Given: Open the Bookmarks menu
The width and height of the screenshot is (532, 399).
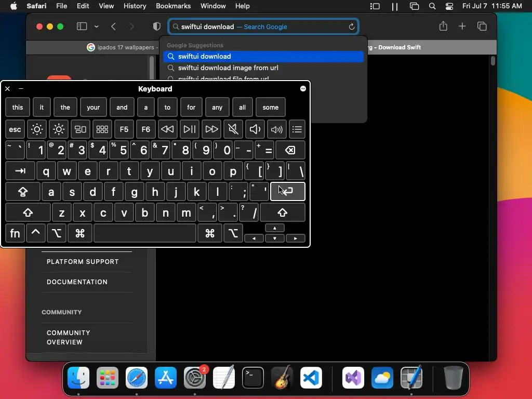Looking at the screenshot, I should pyautogui.click(x=173, y=6).
